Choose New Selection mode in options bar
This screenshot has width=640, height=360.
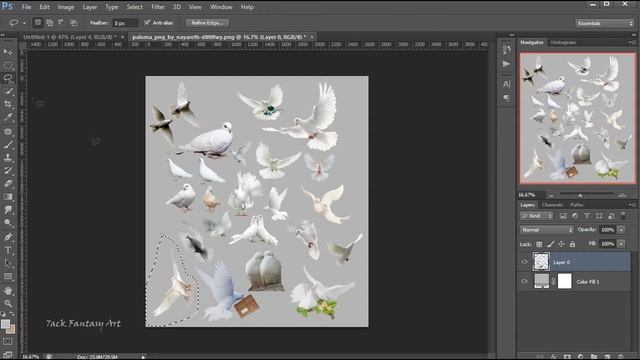[38, 23]
